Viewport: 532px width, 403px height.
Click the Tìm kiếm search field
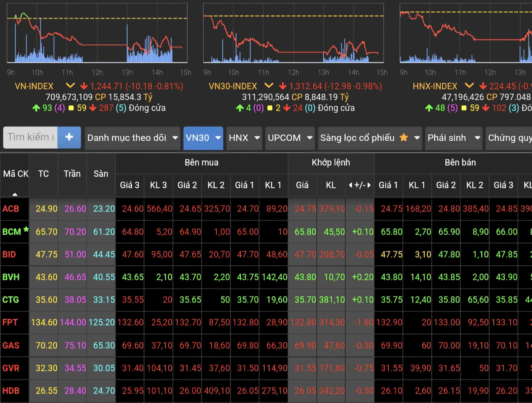pyautogui.click(x=30, y=137)
